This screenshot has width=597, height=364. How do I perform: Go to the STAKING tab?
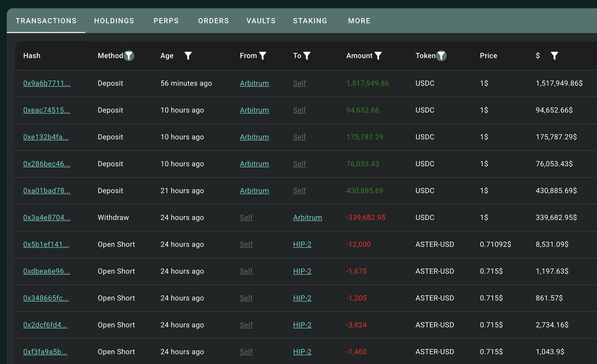pyautogui.click(x=310, y=21)
